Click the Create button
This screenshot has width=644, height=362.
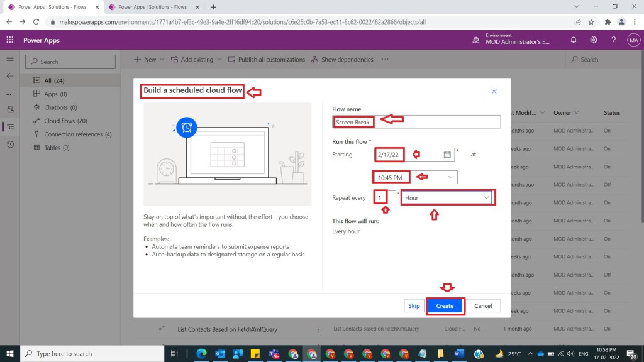(445, 306)
